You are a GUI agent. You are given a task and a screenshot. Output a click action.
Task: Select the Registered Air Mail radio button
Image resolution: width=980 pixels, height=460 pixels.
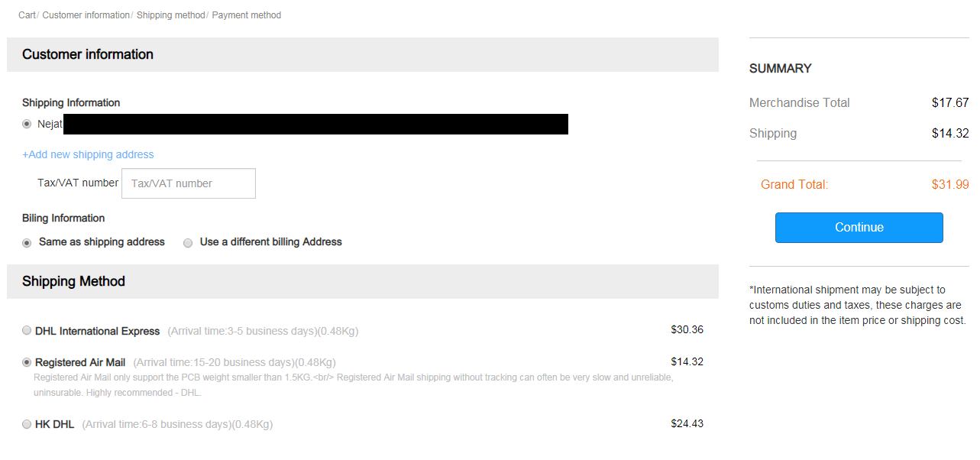(x=27, y=362)
